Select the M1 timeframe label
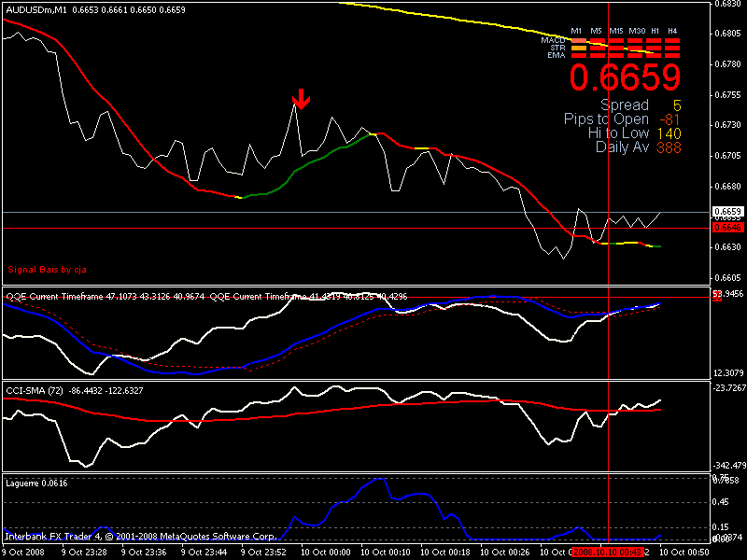Screen dimensions: 747x560 (577, 32)
